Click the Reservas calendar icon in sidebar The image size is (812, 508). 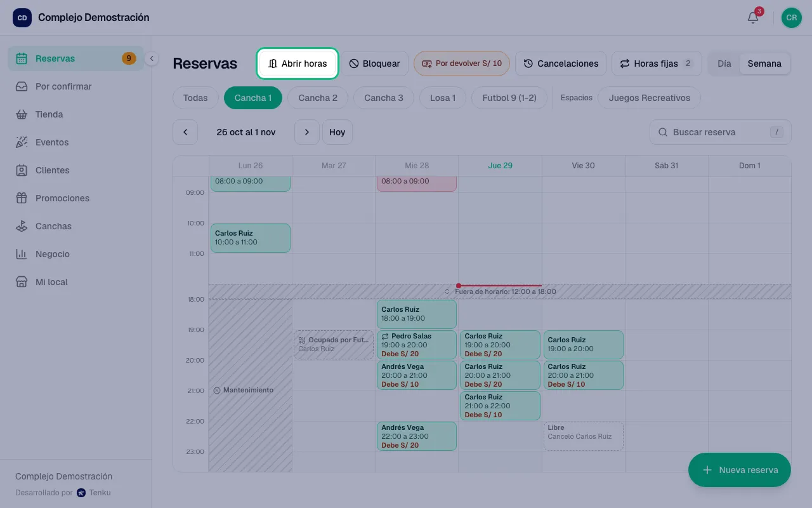pyautogui.click(x=22, y=58)
